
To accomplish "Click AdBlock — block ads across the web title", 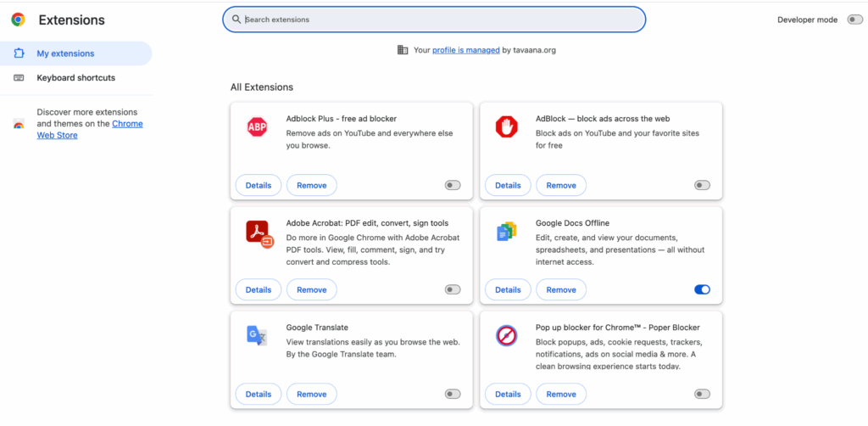I will click(603, 119).
